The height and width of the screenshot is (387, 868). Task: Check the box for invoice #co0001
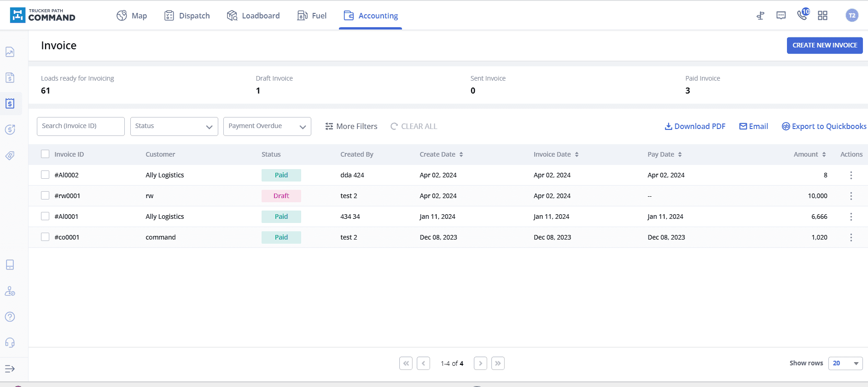(x=45, y=237)
